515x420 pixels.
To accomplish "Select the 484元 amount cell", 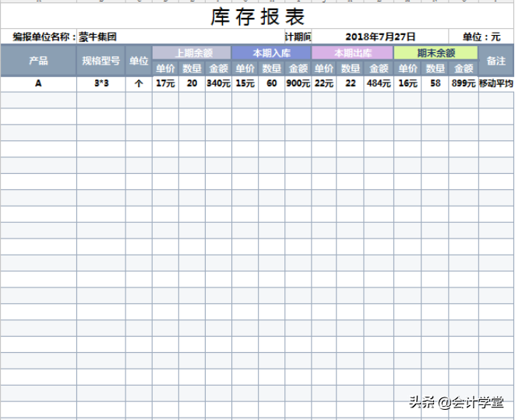I will click(379, 83).
